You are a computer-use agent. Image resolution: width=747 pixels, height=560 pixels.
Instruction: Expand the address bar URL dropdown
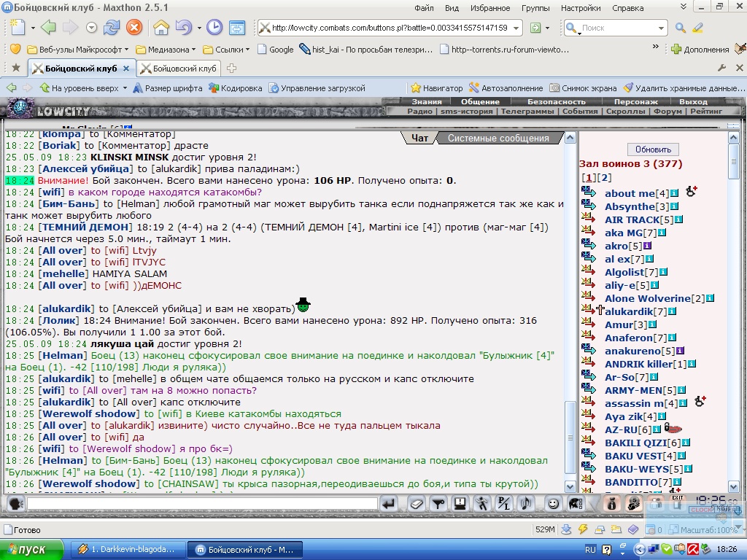516,28
